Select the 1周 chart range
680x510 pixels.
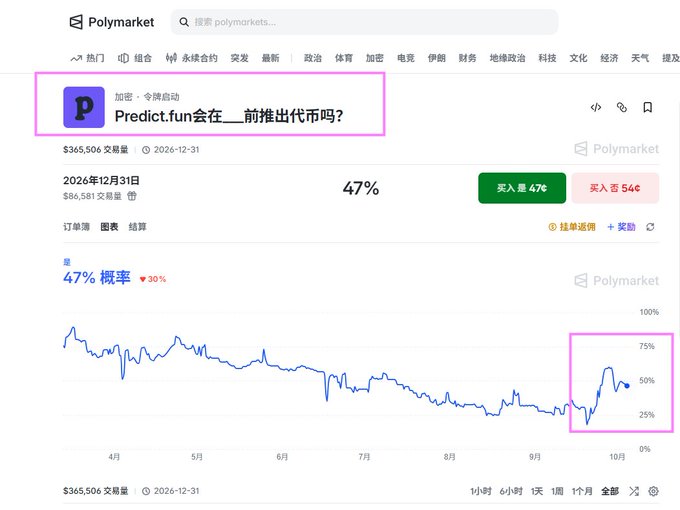click(x=557, y=491)
